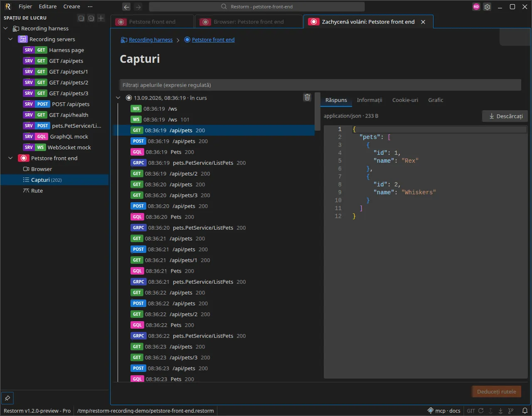532x416 pixels.
Task: Click the Restorm search box in the title bar
Action: pos(257,7)
